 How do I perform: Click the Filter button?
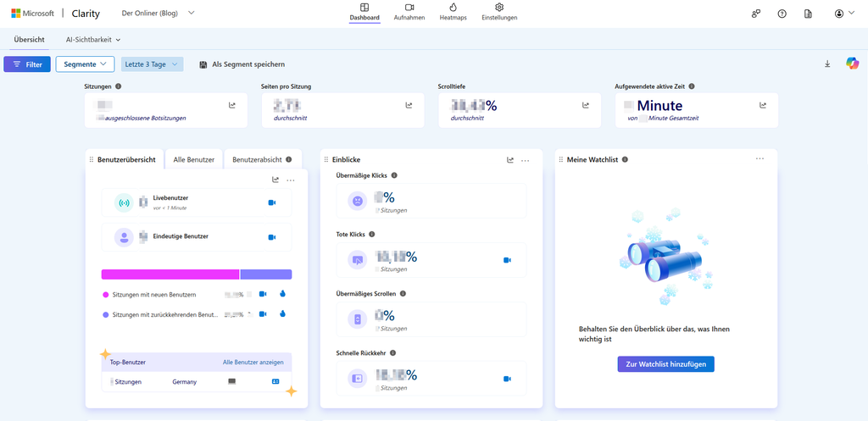click(x=27, y=64)
